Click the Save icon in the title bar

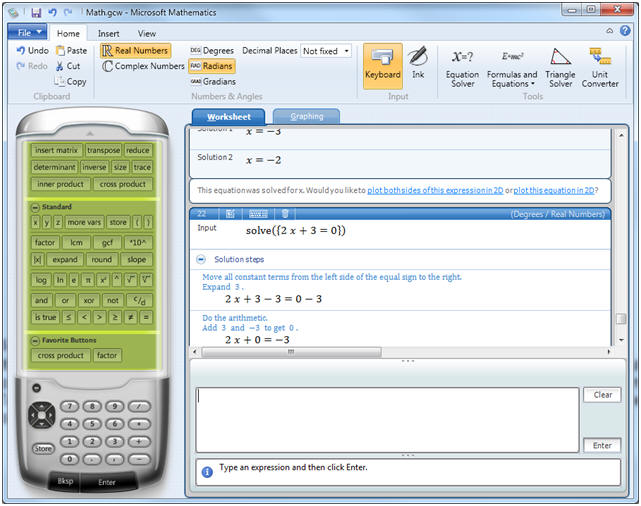point(36,13)
